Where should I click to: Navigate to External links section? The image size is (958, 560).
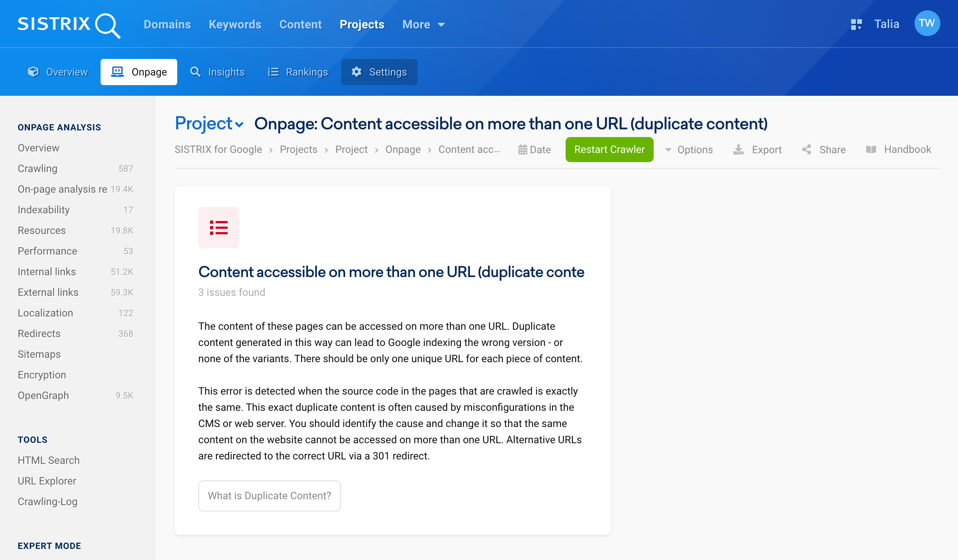click(48, 292)
